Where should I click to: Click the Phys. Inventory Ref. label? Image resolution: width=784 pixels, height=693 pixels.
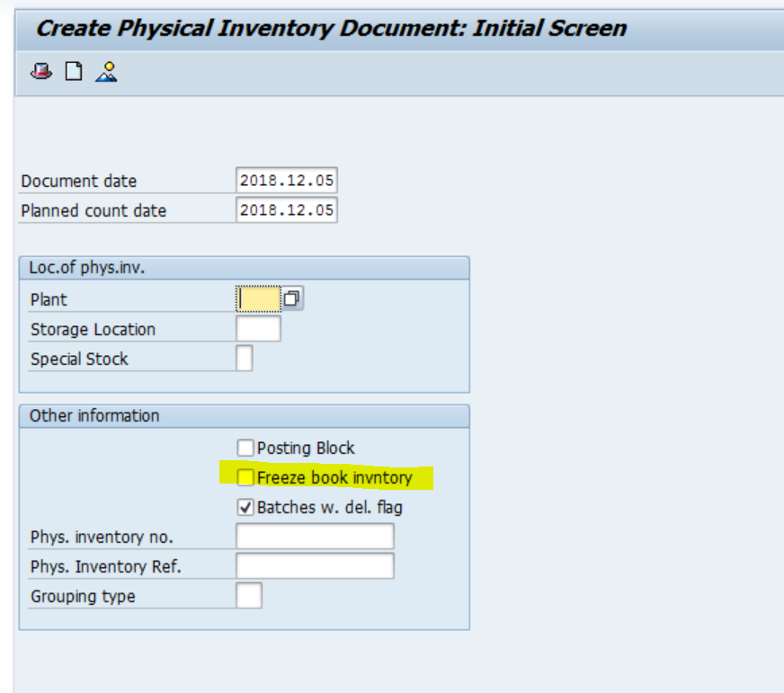pos(105,566)
